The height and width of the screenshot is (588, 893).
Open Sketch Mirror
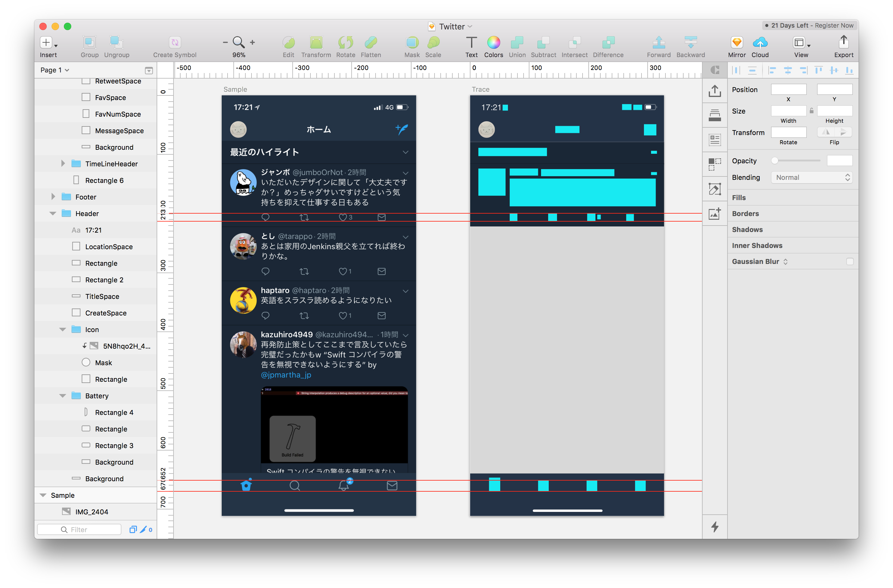tap(737, 42)
